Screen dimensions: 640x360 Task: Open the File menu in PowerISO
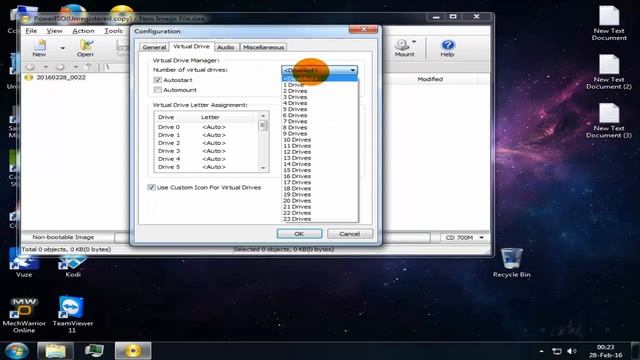(31, 31)
